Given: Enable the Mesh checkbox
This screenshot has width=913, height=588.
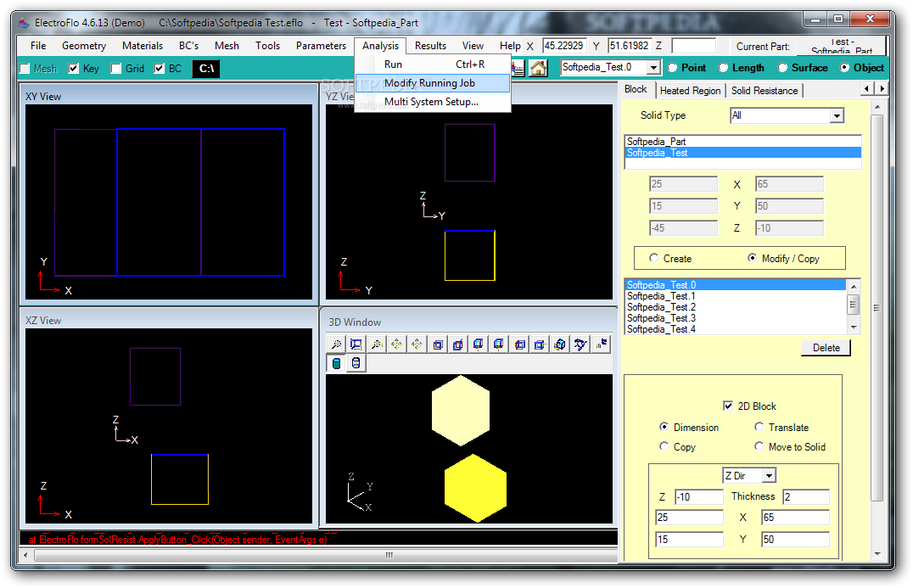Looking at the screenshot, I should [x=25, y=69].
